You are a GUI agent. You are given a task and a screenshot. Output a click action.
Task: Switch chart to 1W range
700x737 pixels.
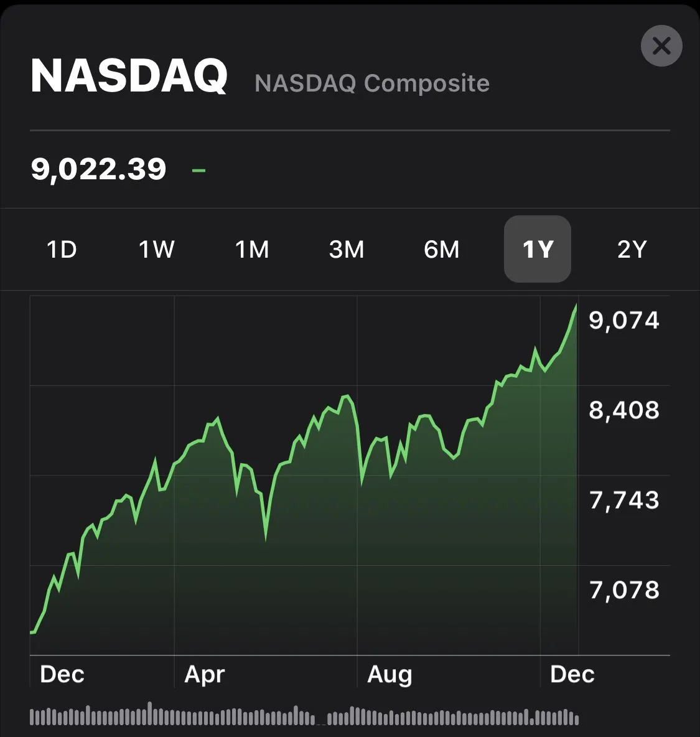[157, 250]
